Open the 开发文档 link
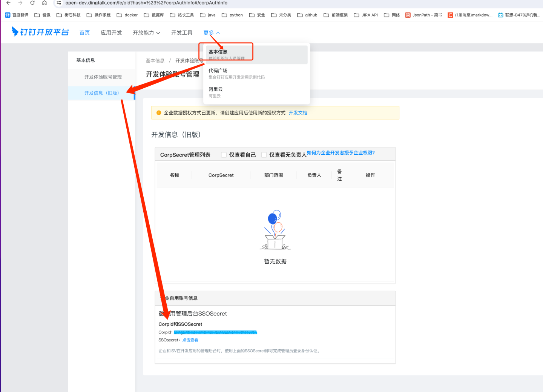 pyautogui.click(x=298, y=113)
